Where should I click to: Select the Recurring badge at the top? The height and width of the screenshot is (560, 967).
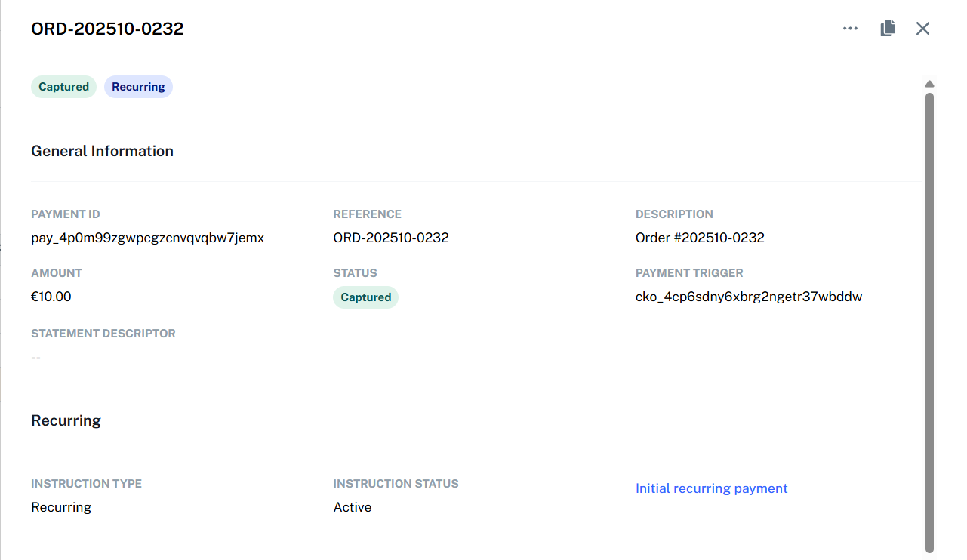point(138,86)
